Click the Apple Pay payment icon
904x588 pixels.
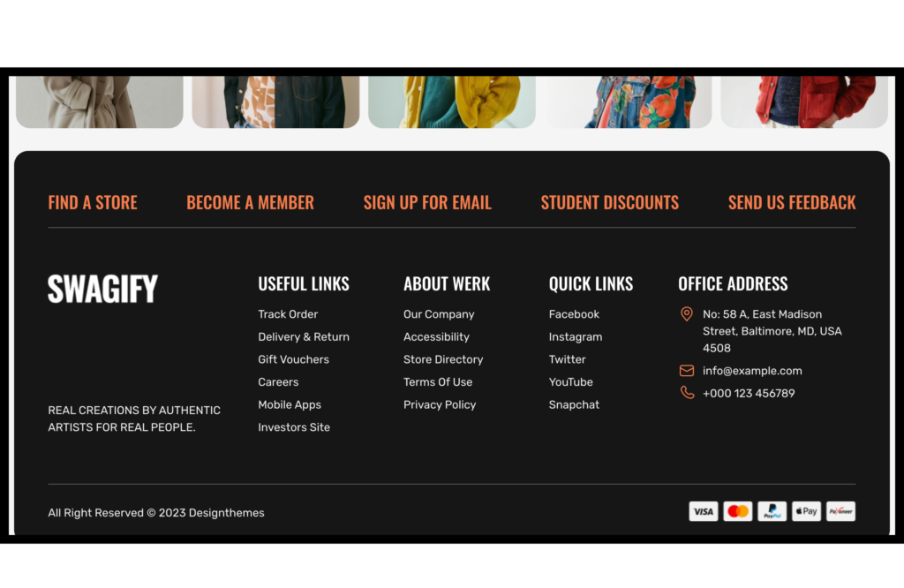click(x=806, y=511)
